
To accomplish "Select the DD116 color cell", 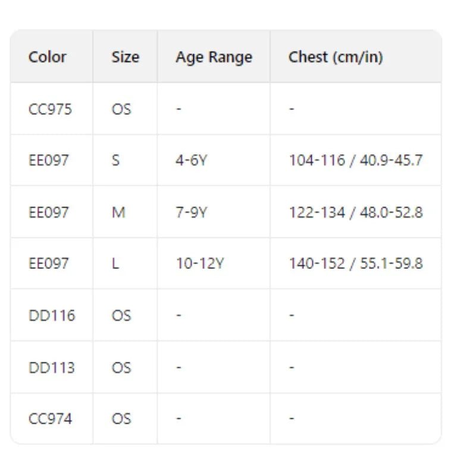I will click(x=52, y=315).
